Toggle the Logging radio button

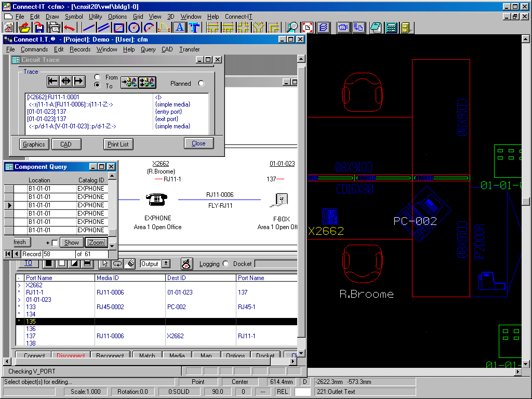(225, 264)
